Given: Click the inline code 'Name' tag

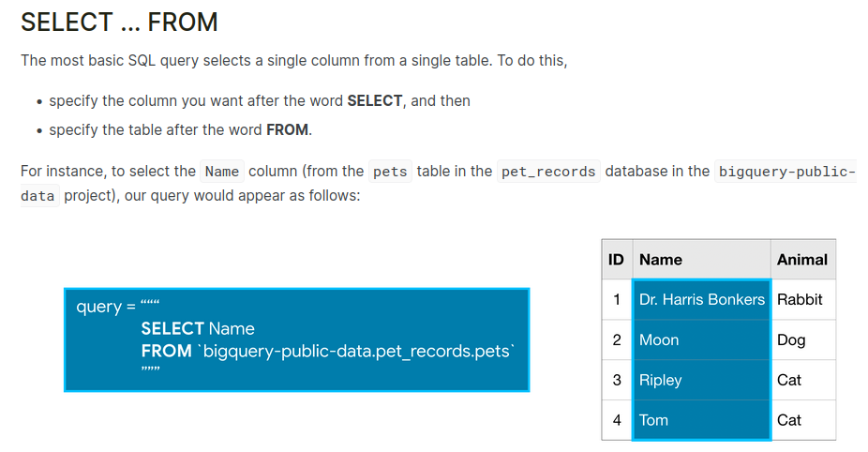Looking at the screenshot, I should [222, 172].
